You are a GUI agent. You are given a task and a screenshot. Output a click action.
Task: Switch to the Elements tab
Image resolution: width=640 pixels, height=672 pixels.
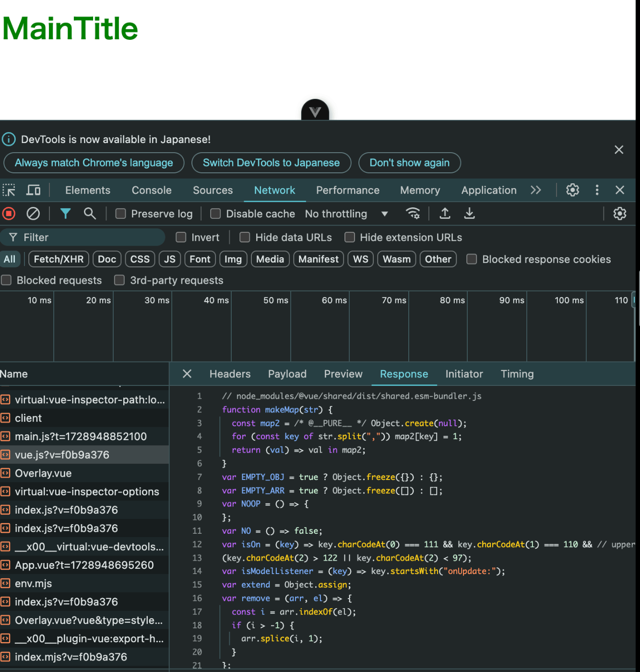(x=88, y=190)
